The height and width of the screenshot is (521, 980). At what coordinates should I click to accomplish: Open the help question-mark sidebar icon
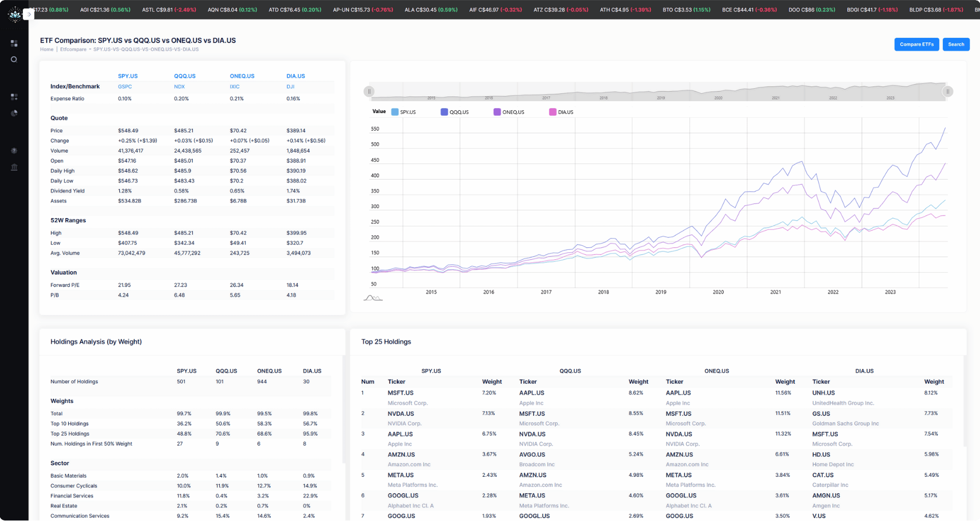coord(14,150)
